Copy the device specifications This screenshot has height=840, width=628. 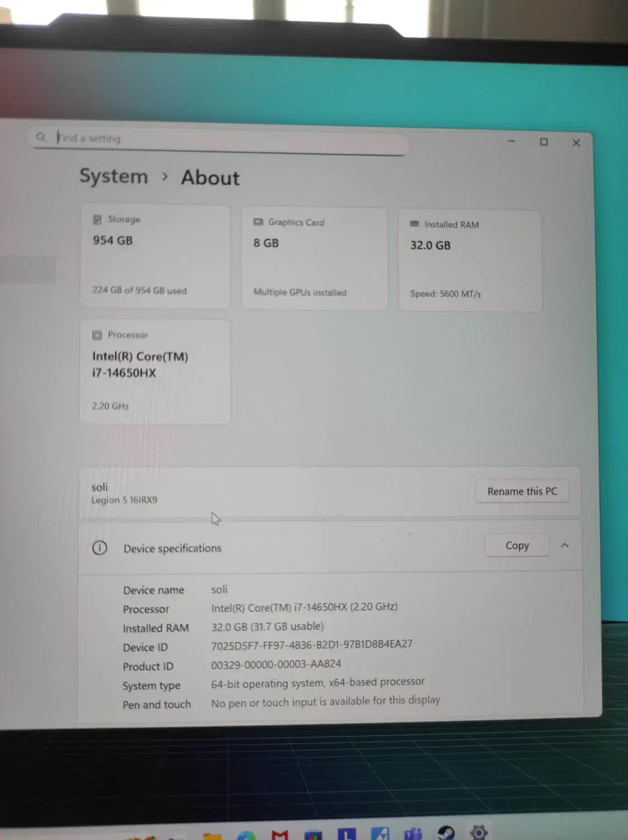tap(517, 545)
